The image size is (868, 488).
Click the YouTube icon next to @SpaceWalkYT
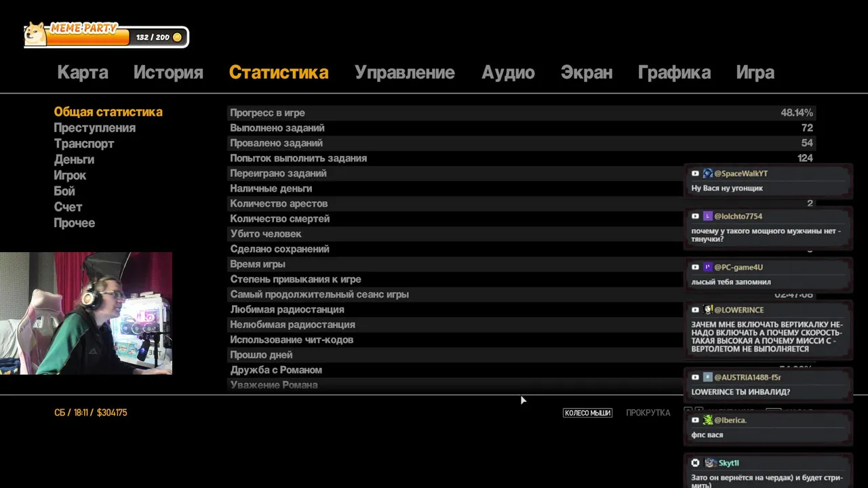[x=695, y=174]
